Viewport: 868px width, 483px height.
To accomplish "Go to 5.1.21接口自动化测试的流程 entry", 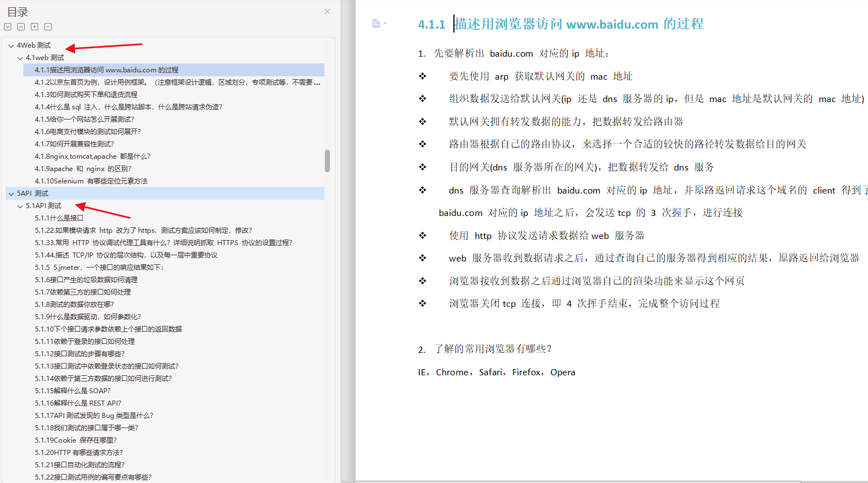I will pos(80,464).
